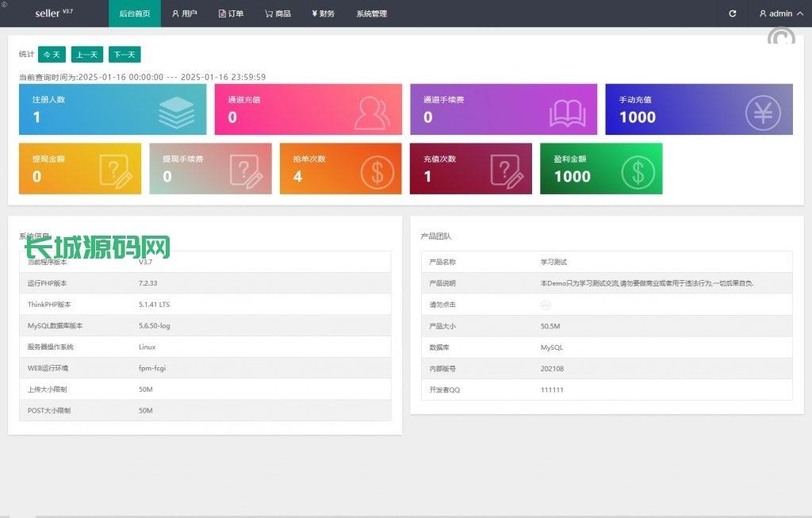
Task: Click the refresh icon in top bar
Action: [732, 13]
